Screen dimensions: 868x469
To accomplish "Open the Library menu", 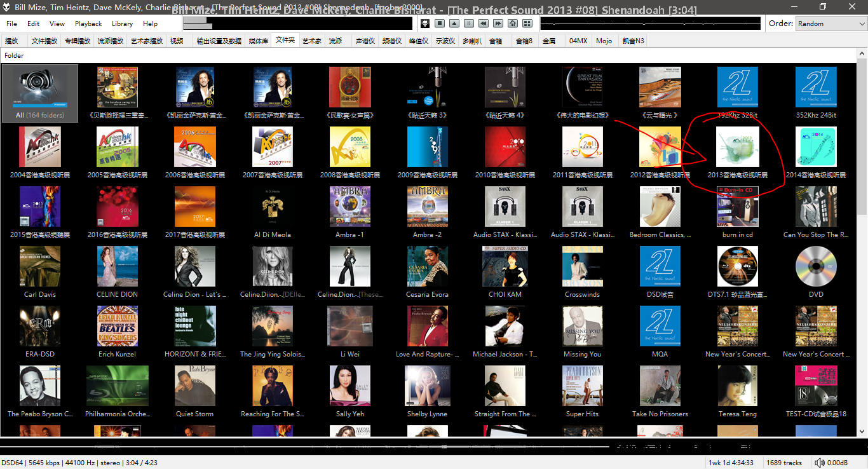I will pyautogui.click(x=122, y=24).
